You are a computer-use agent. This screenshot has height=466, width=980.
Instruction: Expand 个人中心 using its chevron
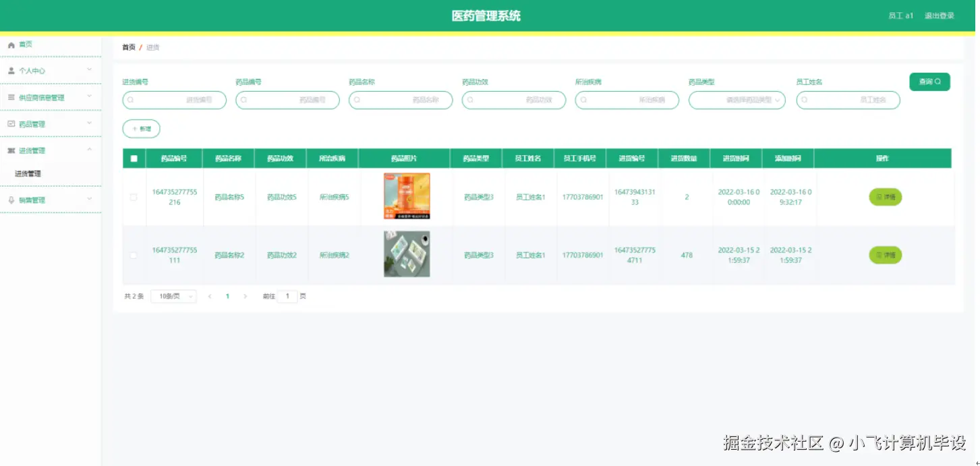tap(89, 69)
